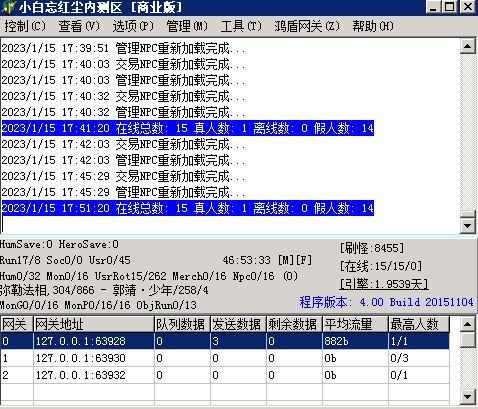Click the MonG0/0/16 status line
478x409 pixels.
coord(98,305)
